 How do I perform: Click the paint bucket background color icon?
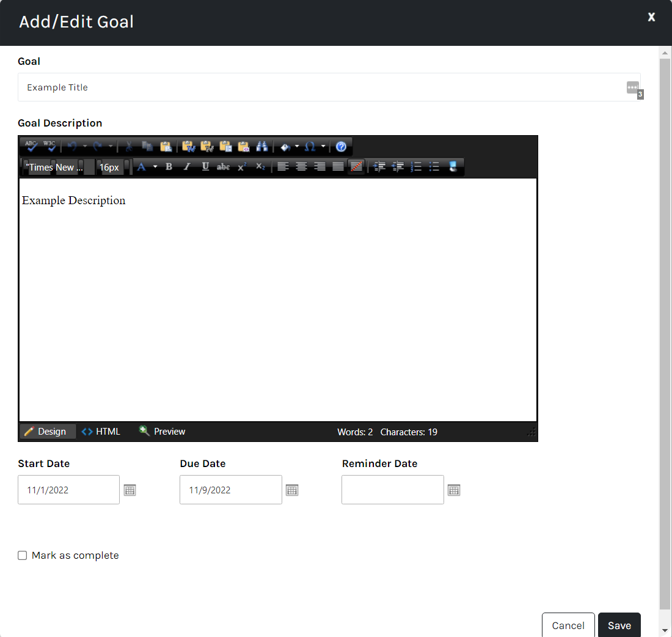[285, 147]
